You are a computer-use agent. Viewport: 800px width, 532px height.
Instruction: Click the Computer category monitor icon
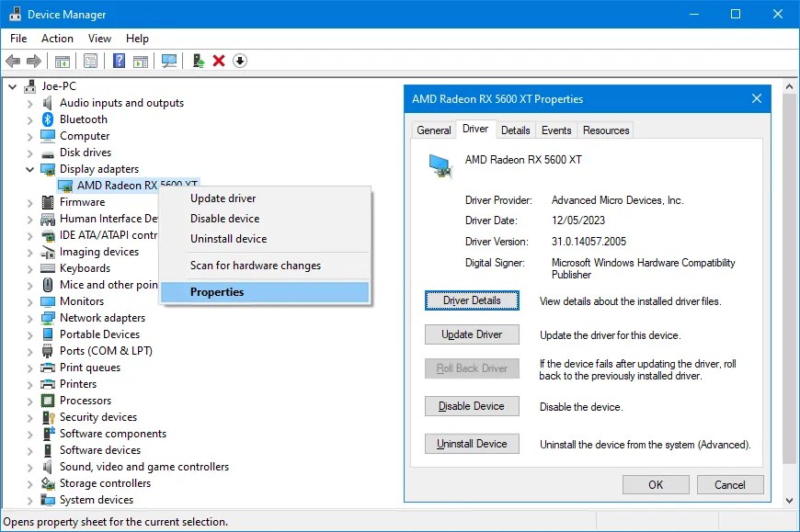tap(48, 136)
